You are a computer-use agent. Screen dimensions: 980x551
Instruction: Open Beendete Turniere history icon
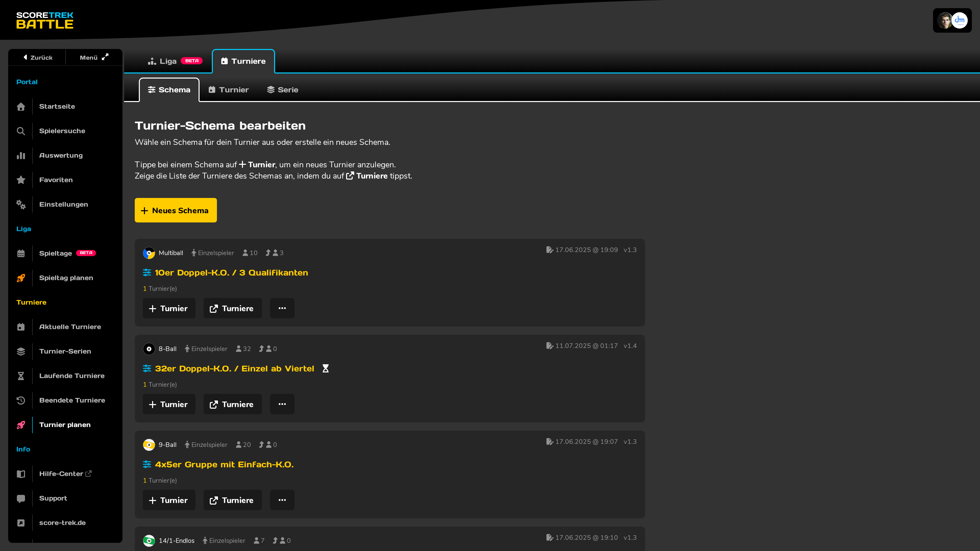[x=21, y=400]
